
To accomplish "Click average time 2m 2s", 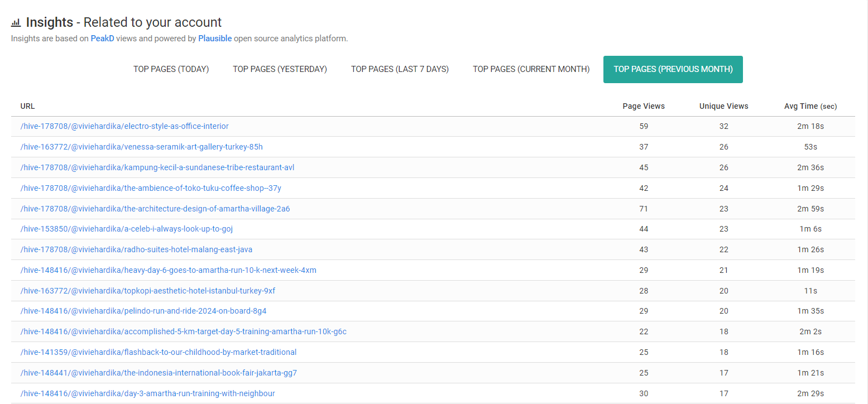I will pyautogui.click(x=811, y=331).
